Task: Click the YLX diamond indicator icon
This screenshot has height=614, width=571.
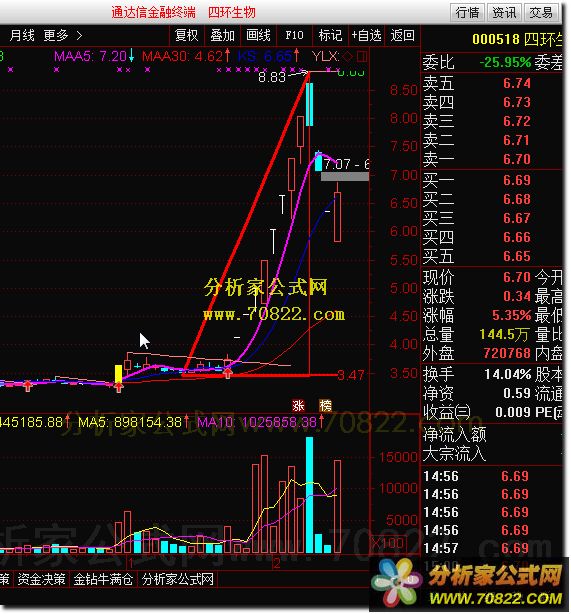Action: point(347,57)
